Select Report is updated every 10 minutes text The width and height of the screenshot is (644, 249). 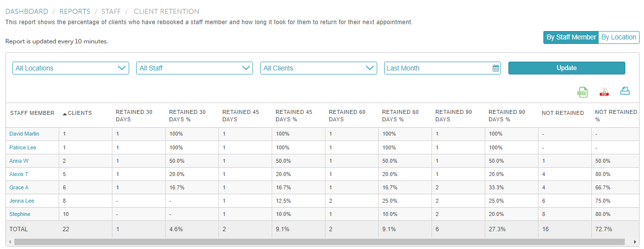click(57, 41)
